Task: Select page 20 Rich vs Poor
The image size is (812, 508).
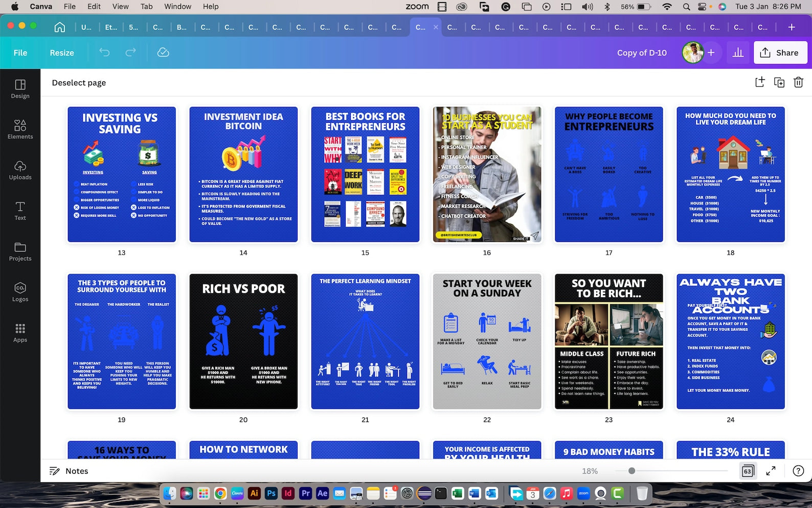Action: point(243,341)
